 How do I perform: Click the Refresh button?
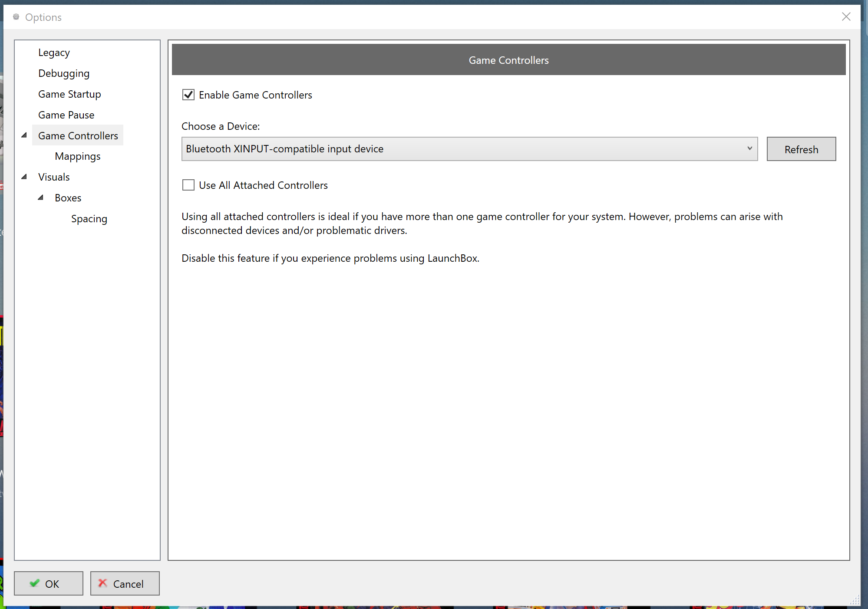[801, 149]
